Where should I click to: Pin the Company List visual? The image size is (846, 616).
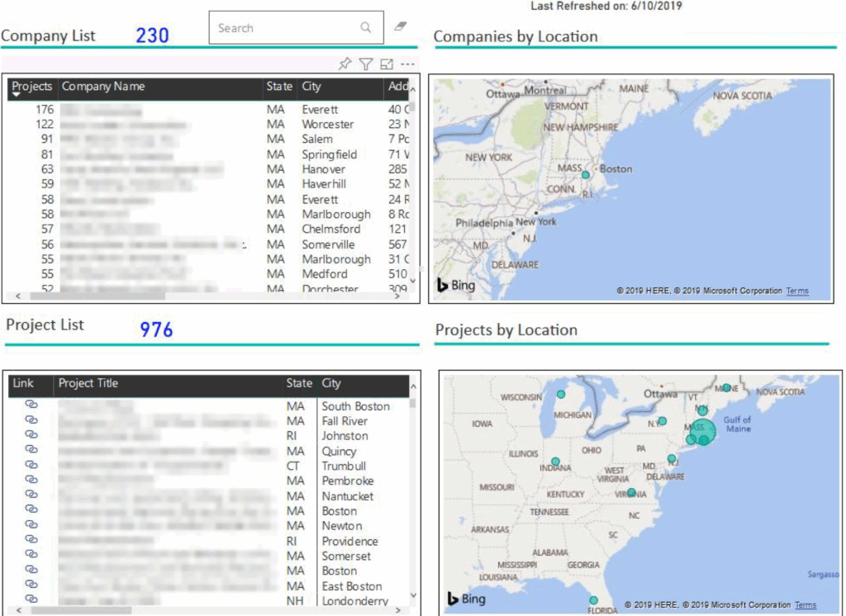[345, 64]
